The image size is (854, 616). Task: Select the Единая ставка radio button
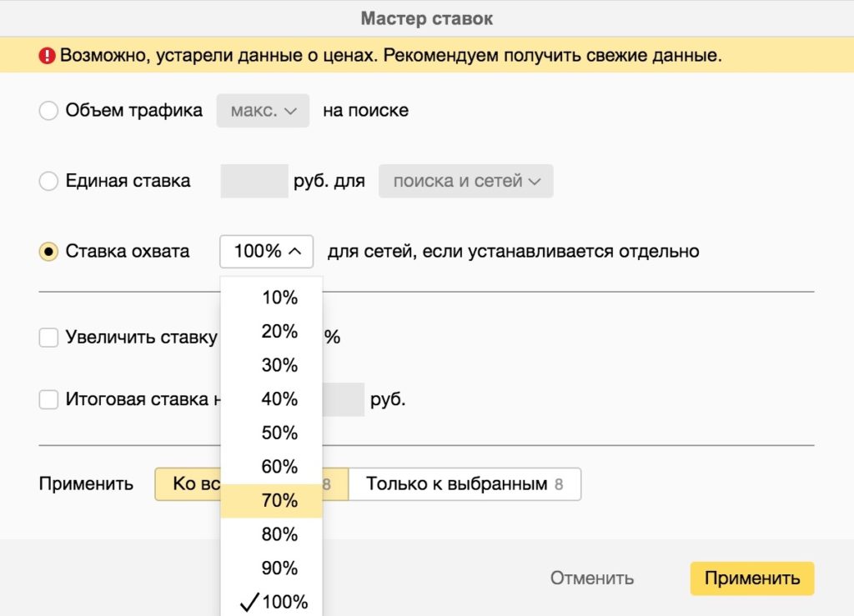pyautogui.click(x=49, y=181)
